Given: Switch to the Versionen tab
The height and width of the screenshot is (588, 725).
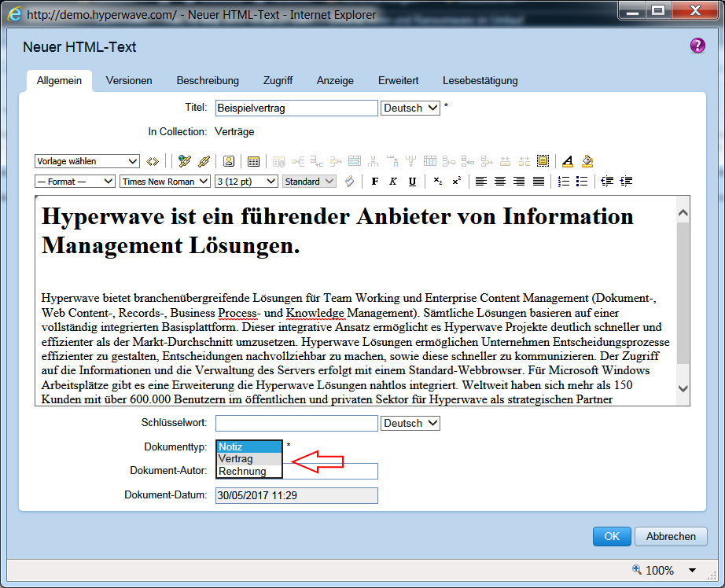Looking at the screenshot, I should 129,80.
